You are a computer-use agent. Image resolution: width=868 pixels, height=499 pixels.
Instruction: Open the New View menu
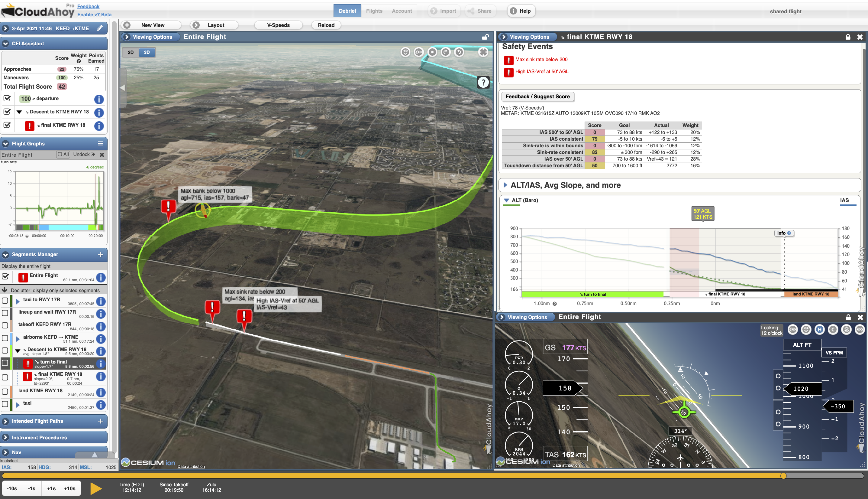pos(151,25)
